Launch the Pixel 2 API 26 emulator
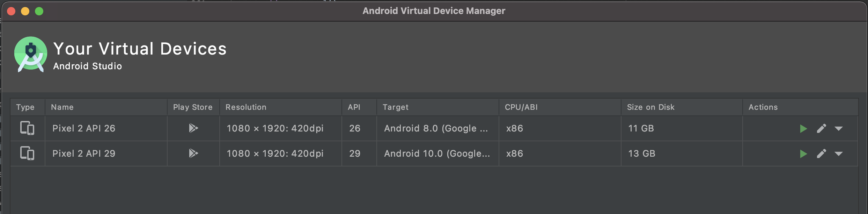Screen dimensions: 868x214 tap(803, 128)
